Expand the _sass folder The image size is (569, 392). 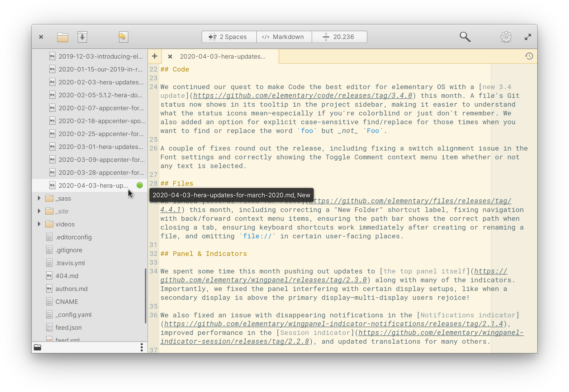pyautogui.click(x=39, y=198)
